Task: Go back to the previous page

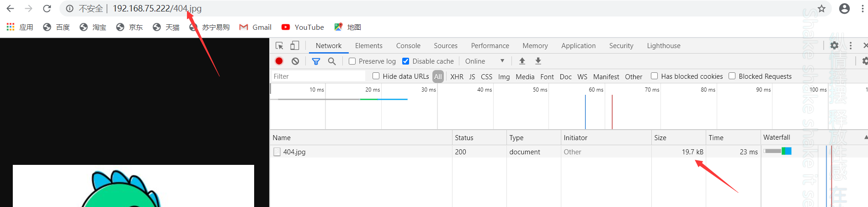Action: click(x=10, y=8)
